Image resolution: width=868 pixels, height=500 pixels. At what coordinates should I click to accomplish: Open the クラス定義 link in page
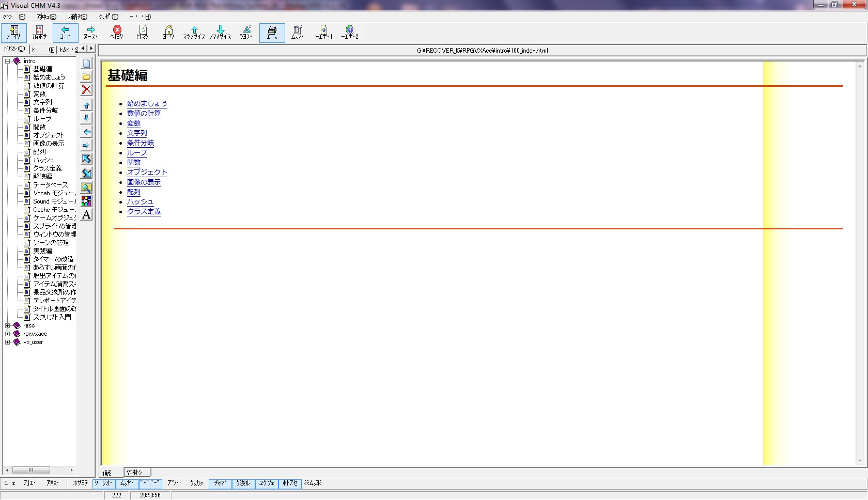pyautogui.click(x=144, y=211)
